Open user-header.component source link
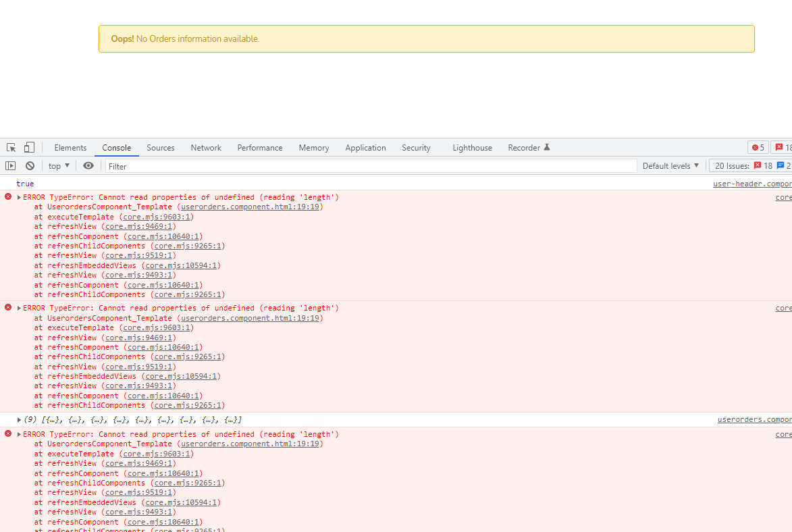Image resolution: width=792 pixels, height=532 pixels. pyautogui.click(x=752, y=184)
